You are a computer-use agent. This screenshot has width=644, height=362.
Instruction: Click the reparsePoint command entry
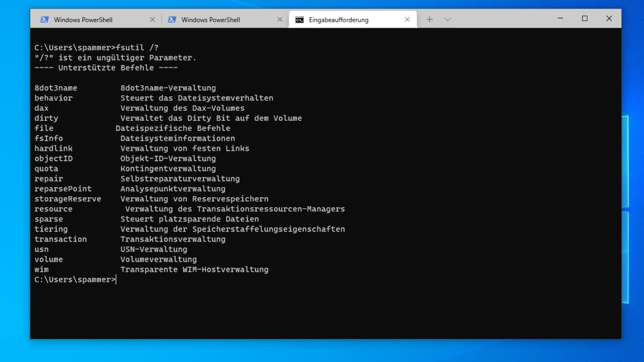[62, 188]
